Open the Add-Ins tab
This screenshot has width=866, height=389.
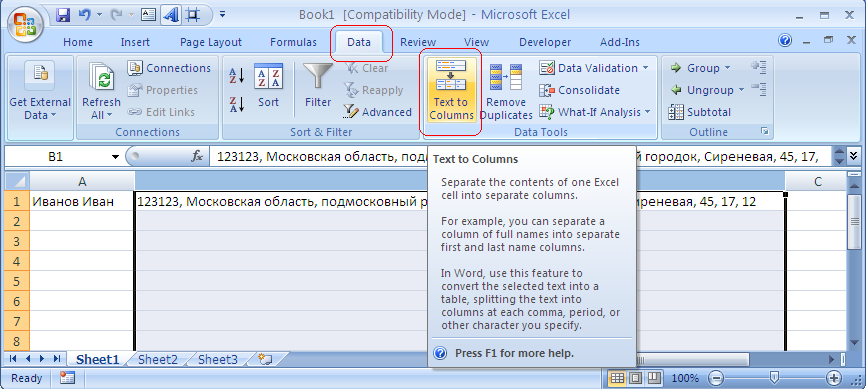click(620, 43)
